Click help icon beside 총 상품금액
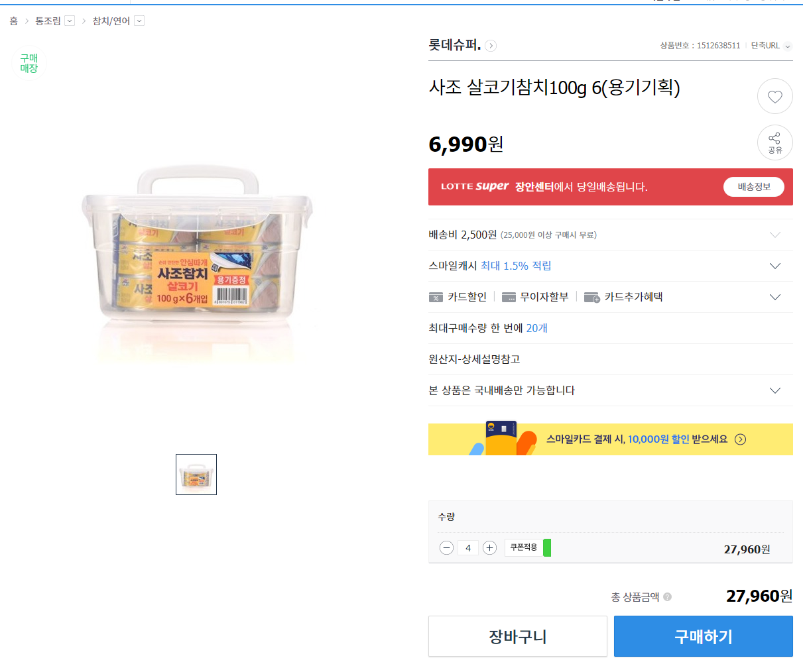 668,597
